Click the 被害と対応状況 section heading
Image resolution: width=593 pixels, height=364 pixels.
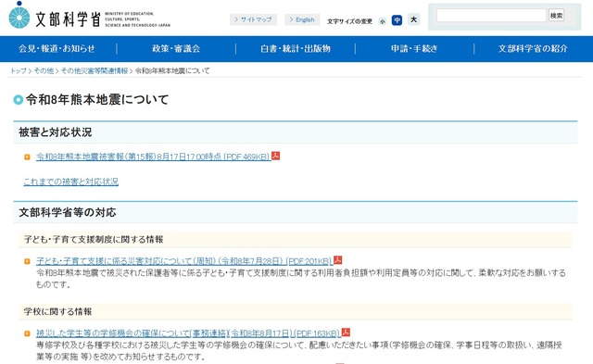tap(56, 132)
